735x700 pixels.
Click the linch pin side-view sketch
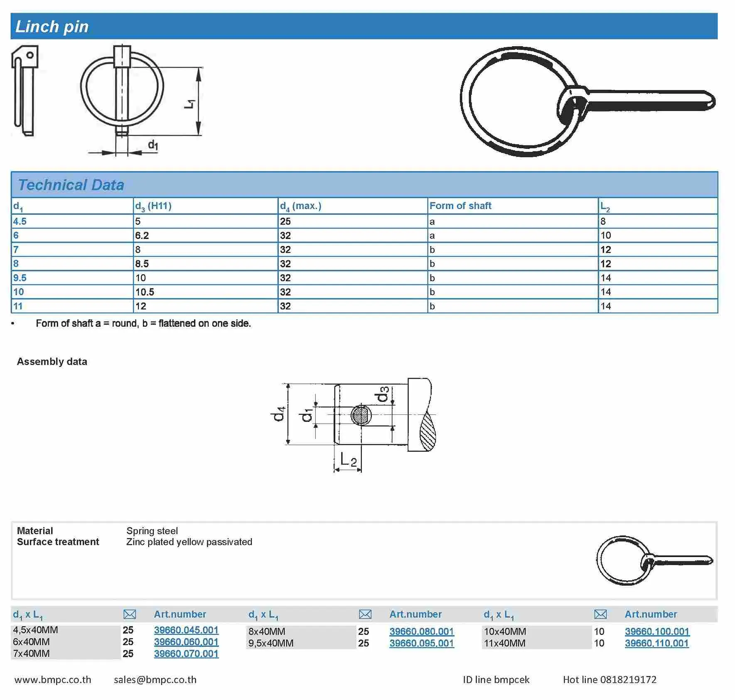click(x=25, y=91)
